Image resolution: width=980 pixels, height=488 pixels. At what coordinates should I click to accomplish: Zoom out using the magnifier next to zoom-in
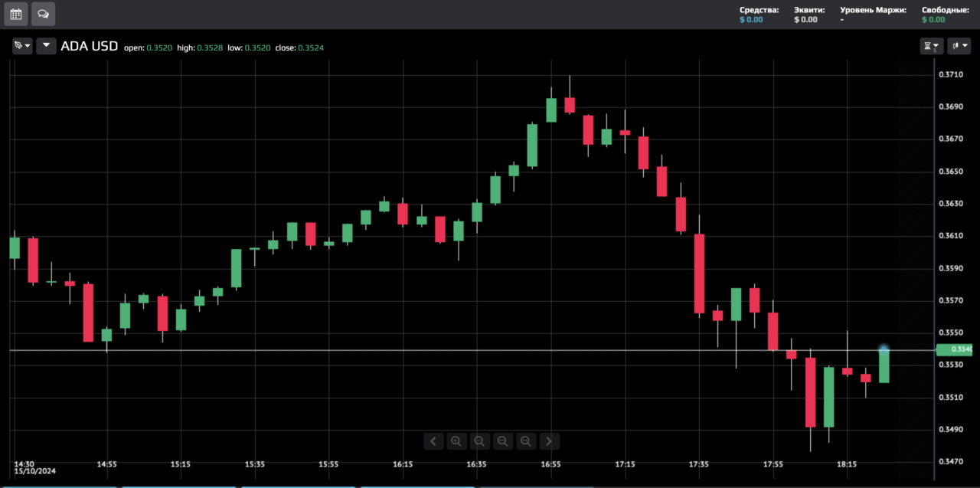479,441
